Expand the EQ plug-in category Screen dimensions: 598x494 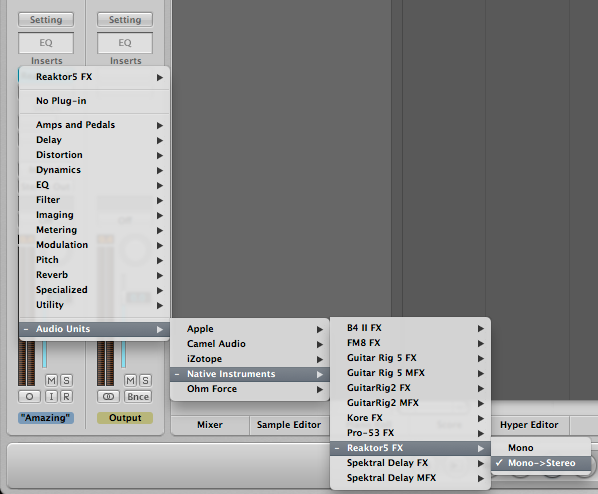[94, 185]
